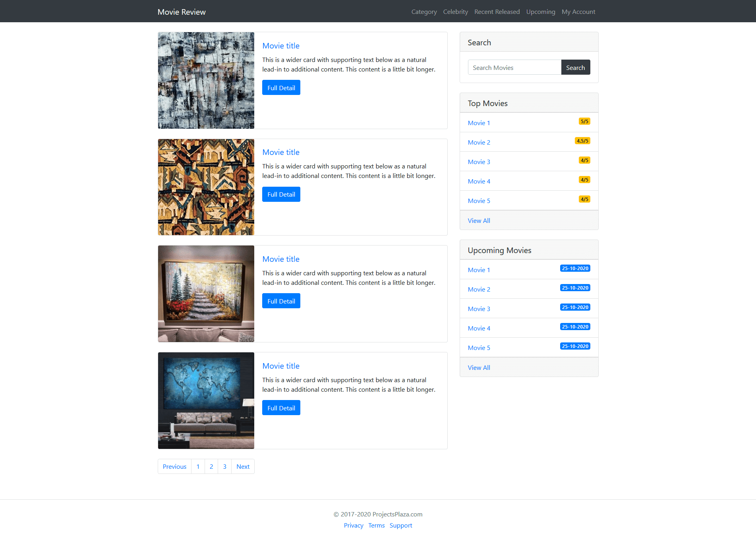Focus the Search Movies input field
This screenshot has width=756, height=549.
click(x=514, y=68)
